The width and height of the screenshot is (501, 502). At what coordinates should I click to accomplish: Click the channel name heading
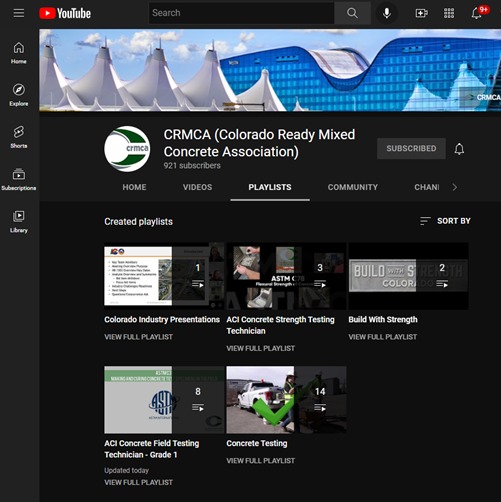click(x=259, y=143)
